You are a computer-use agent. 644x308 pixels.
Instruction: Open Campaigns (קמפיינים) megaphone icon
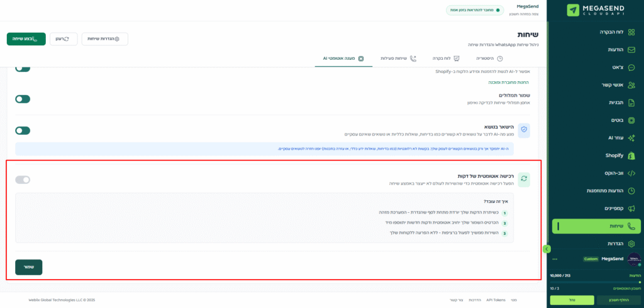tap(631, 208)
